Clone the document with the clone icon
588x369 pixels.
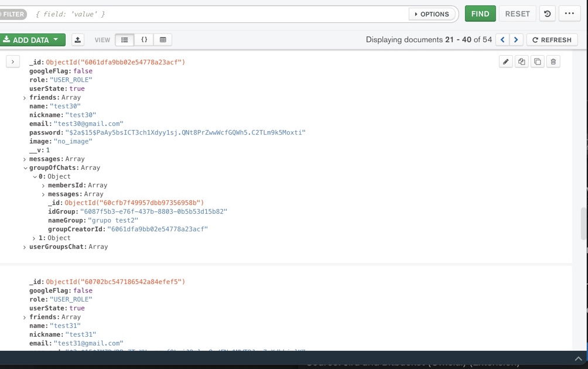point(537,61)
